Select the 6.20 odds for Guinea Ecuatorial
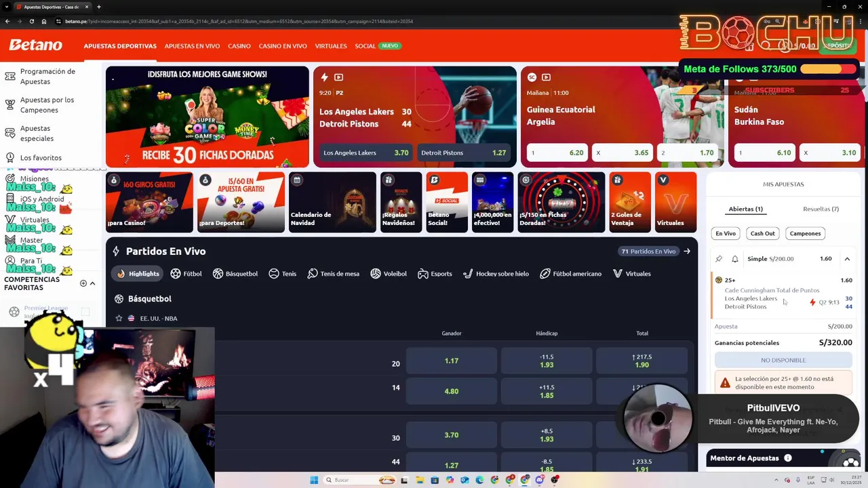 (557, 152)
